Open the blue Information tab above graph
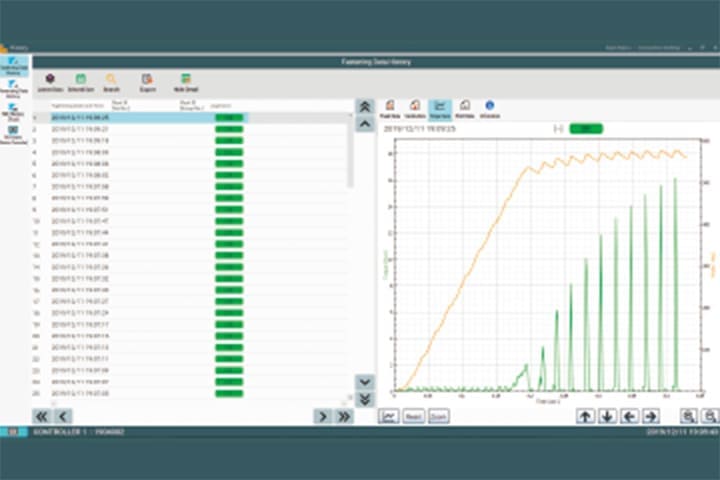 (490, 107)
